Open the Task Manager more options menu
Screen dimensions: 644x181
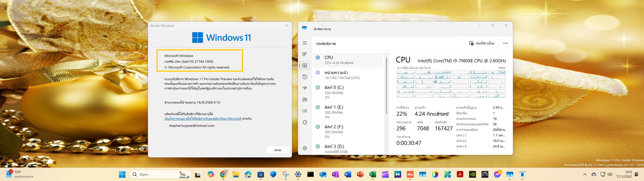coord(506,43)
